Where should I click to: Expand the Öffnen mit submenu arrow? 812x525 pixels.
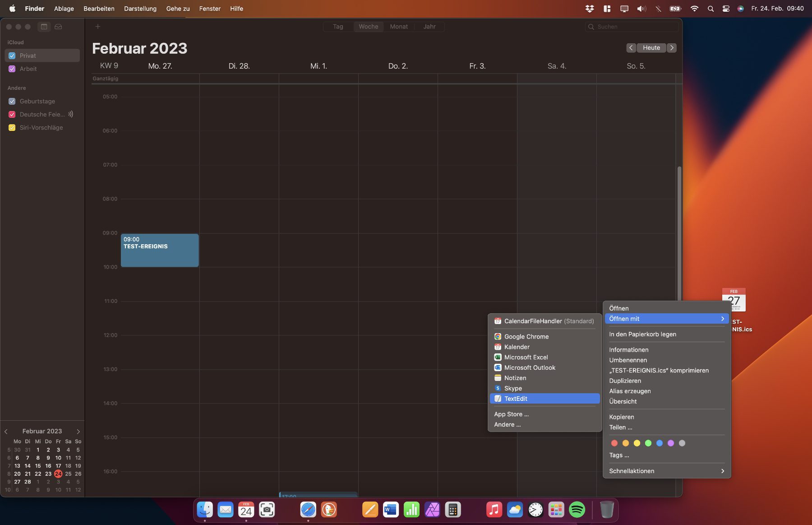point(722,319)
